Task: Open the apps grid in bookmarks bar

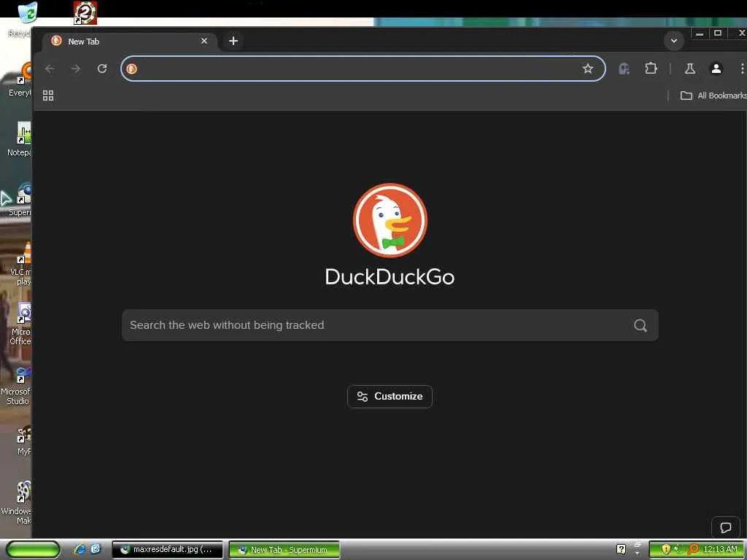Action: point(48,96)
